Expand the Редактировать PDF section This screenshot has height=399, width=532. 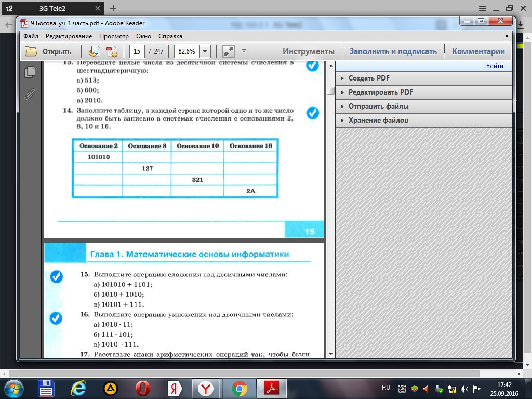[424, 92]
